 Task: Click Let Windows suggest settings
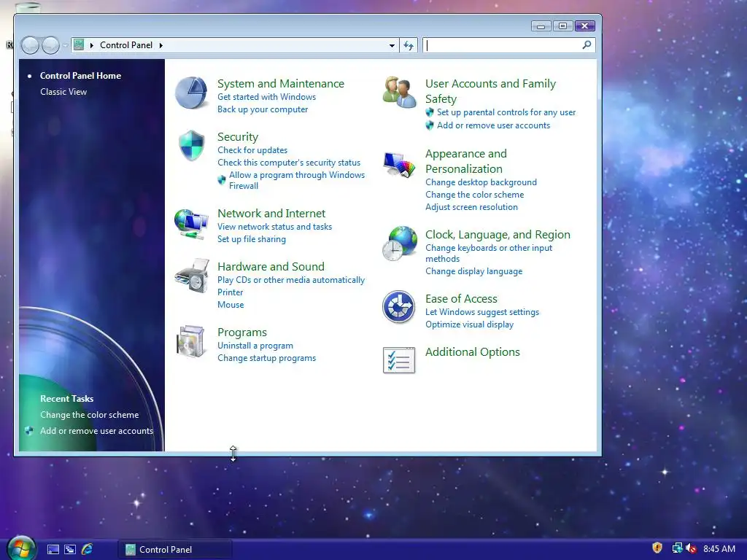click(x=482, y=312)
